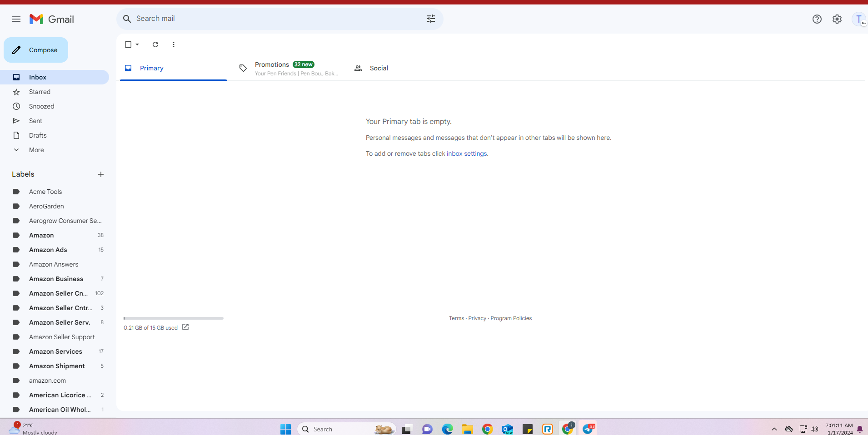Click the Gmail logo
868x435 pixels.
coord(52,19)
